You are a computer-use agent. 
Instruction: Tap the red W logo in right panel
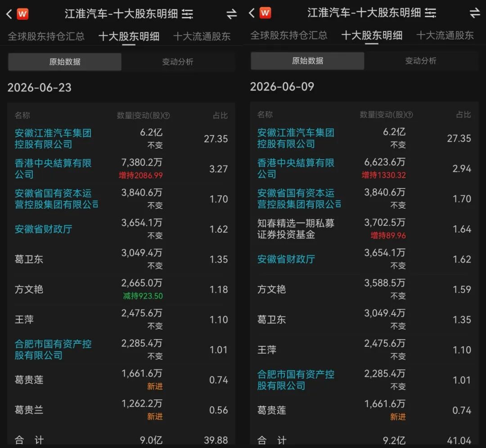coord(265,13)
